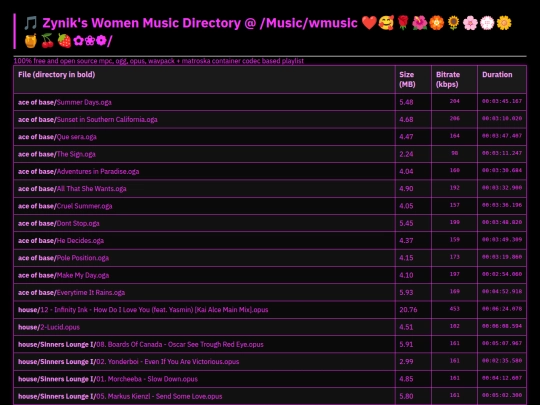Open Boards Of Canada Oscar See Trough Red Eye
Viewport: 540px width, 405px height.
(180, 344)
